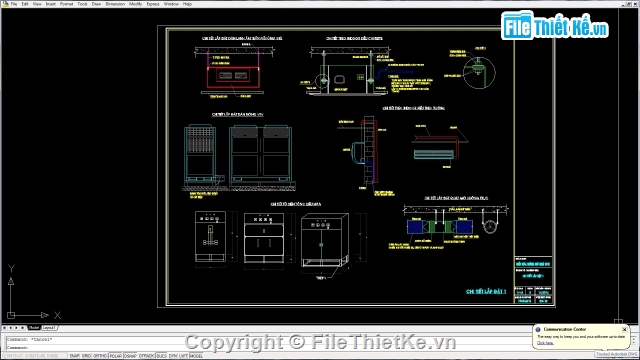Open the Modify menu

(x=136, y=4)
